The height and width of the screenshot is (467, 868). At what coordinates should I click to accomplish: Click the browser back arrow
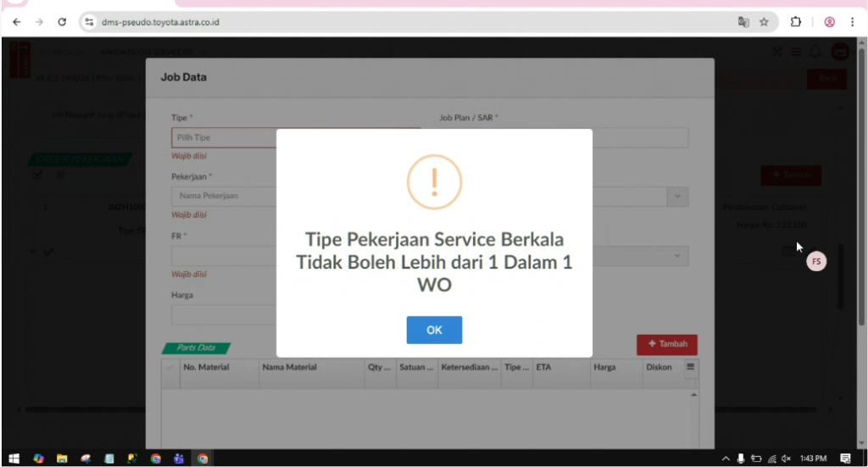[17, 22]
